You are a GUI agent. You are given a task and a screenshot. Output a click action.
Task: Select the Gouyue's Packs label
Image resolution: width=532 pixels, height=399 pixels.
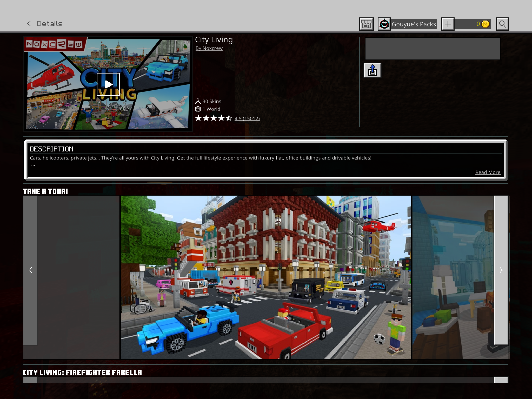click(414, 24)
